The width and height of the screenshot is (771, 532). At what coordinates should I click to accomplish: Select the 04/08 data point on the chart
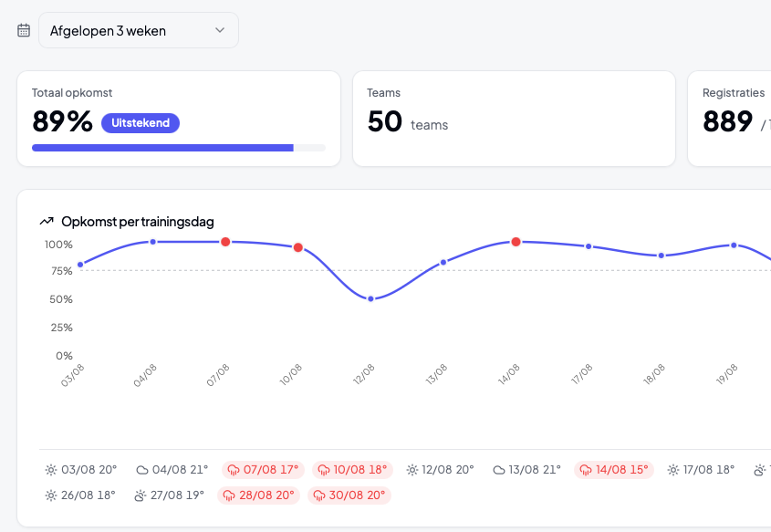tap(153, 242)
